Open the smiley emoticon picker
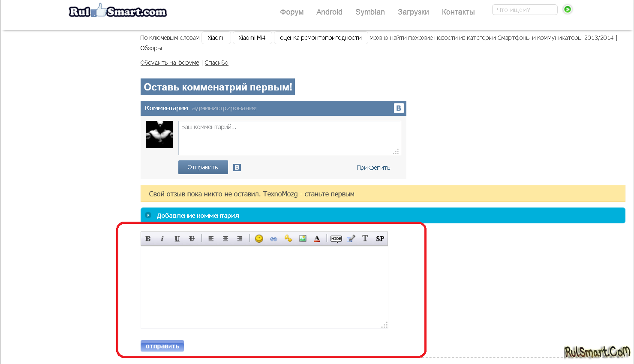Image resolution: width=634 pixels, height=364 pixels. point(259,239)
